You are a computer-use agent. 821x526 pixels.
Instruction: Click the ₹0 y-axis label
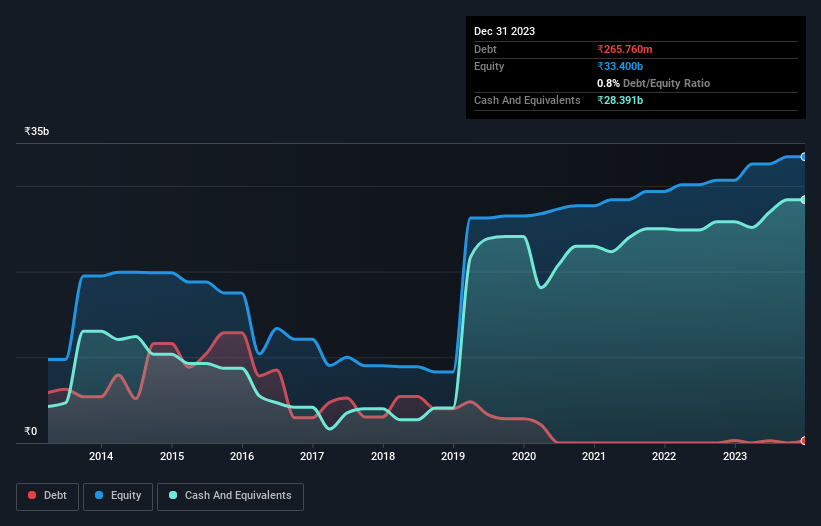coord(31,431)
